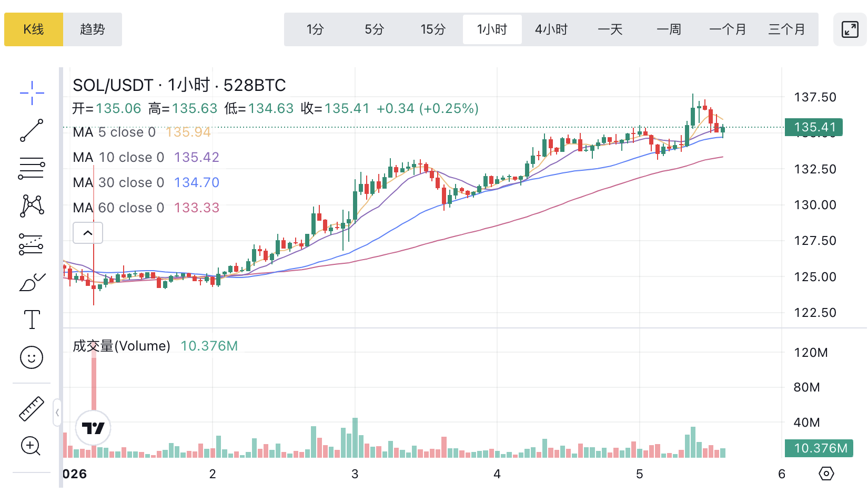Switch to the K线 tab
The height and width of the screenshot is (494, 868).
tap(34, 29)
